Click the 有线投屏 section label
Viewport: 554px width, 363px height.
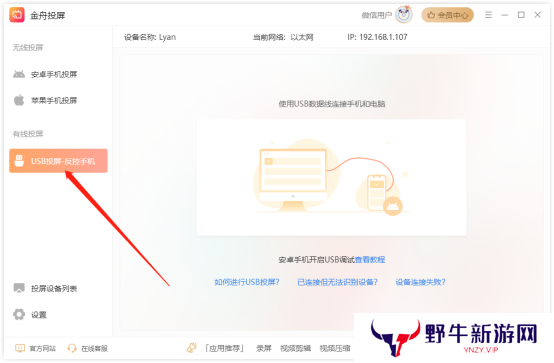click(x=28, y=134)
